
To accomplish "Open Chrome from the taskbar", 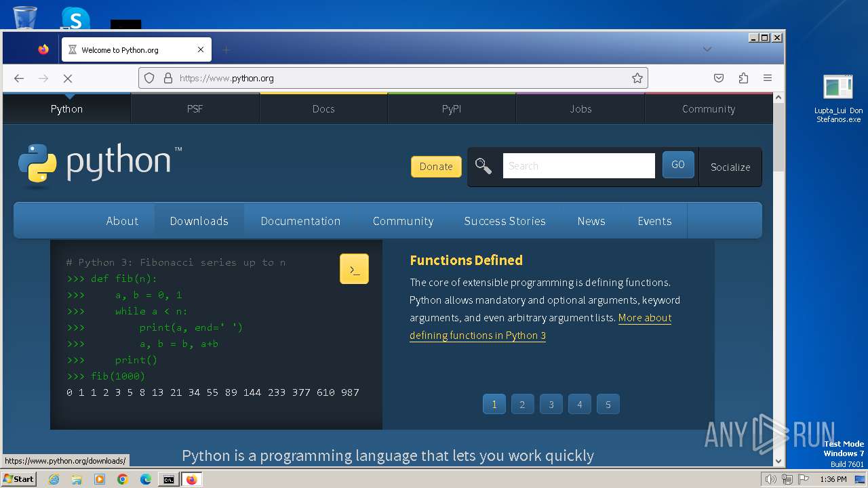I will pos(123,479).
